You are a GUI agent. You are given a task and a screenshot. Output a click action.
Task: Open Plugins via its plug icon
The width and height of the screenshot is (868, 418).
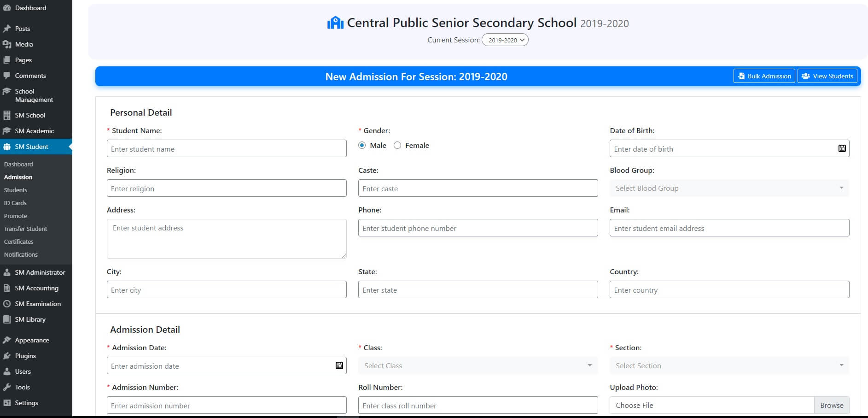(x=7, y=356)
